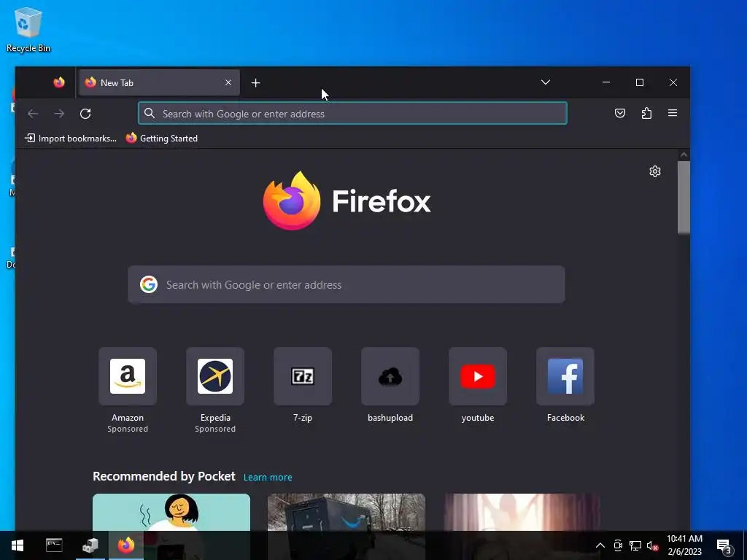Open new tab personalize gear icon
Screen dimensions: 747x560
click(x=655, y=171)
